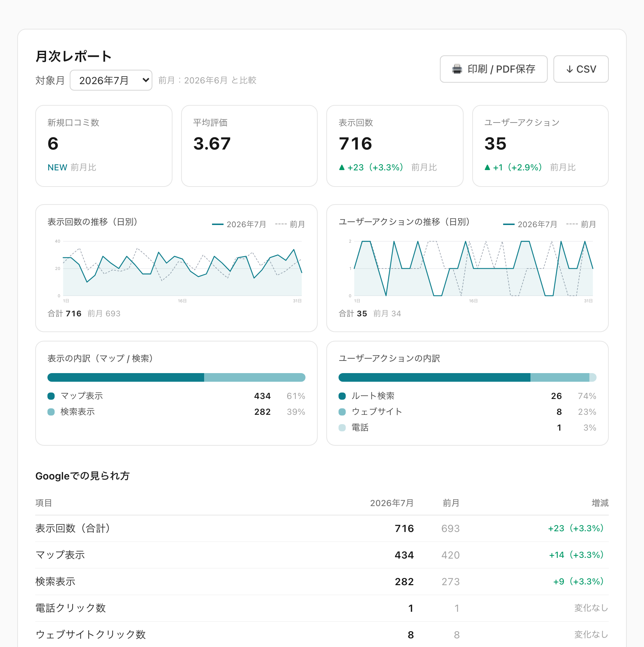Click the 表示回数の推移 line chart
644x647 pixels.
click(182, 269)
